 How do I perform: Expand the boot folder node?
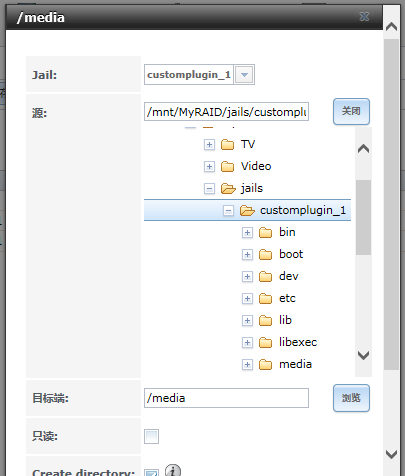click(x=247, y=255)
